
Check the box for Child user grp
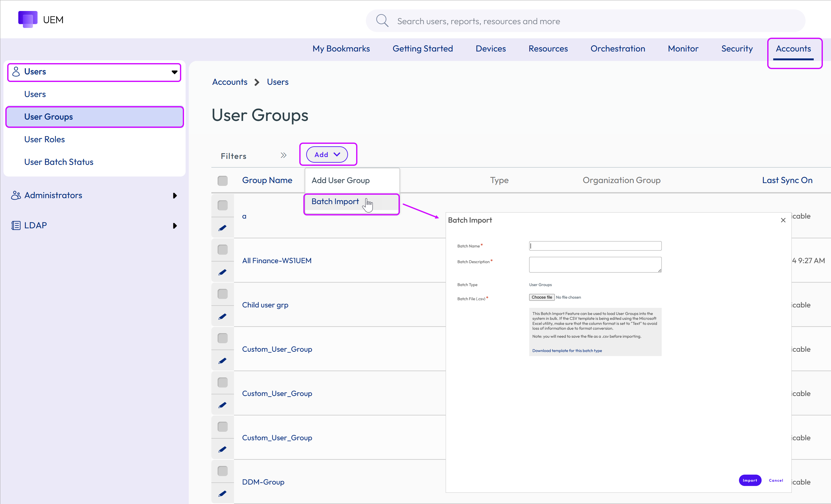point(223,294)
